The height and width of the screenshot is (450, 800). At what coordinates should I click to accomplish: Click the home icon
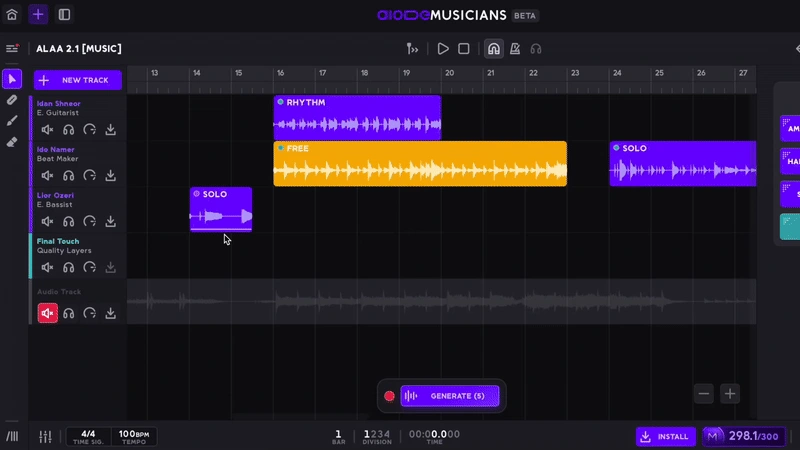(x=12, y=15)
